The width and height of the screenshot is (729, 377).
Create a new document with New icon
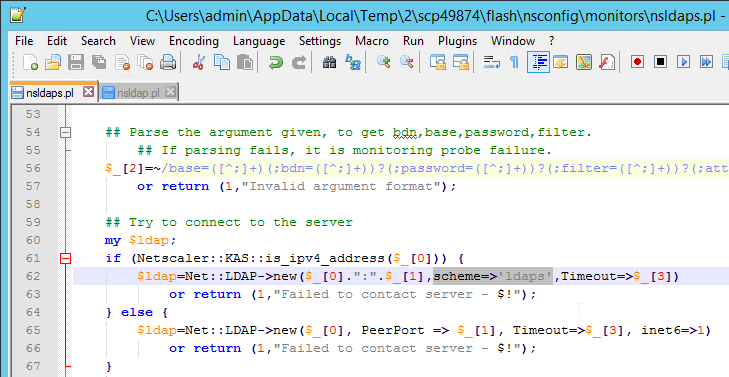pos(30,62)
